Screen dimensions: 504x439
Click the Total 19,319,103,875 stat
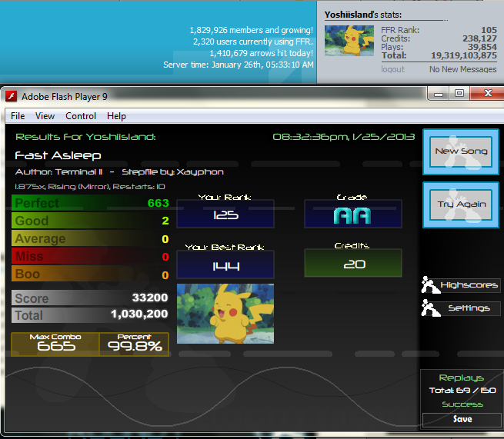coord(439,55)
